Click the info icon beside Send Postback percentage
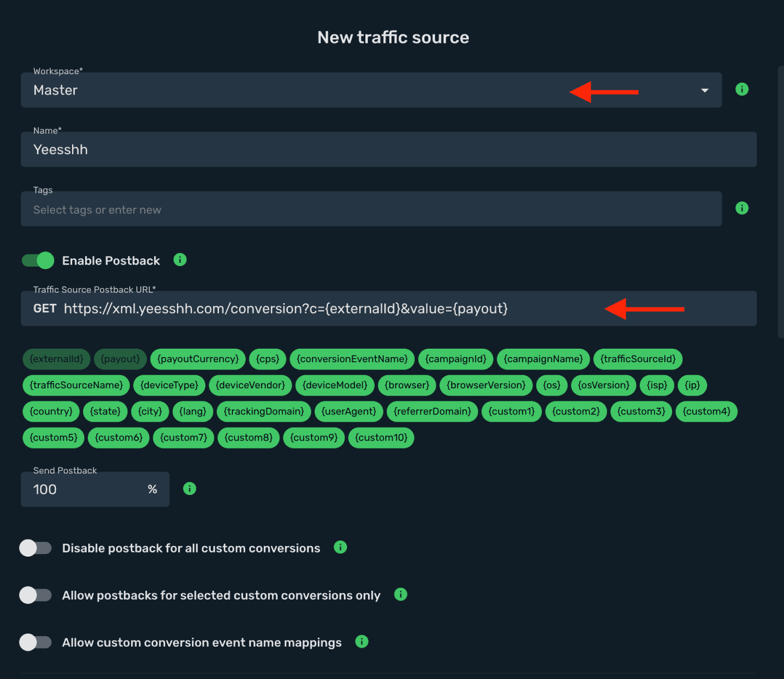The width and height of the screenshot is (784, 679). pos(189,488)
